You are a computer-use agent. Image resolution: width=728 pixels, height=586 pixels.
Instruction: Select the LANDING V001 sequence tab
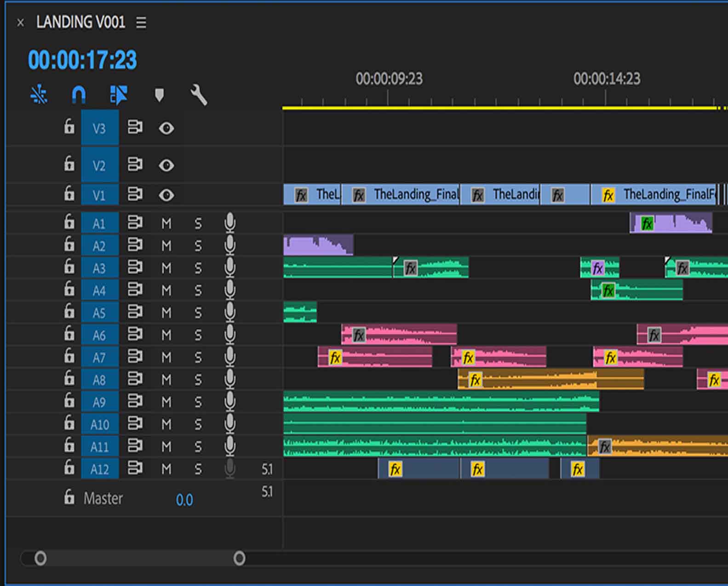(80, 22)
